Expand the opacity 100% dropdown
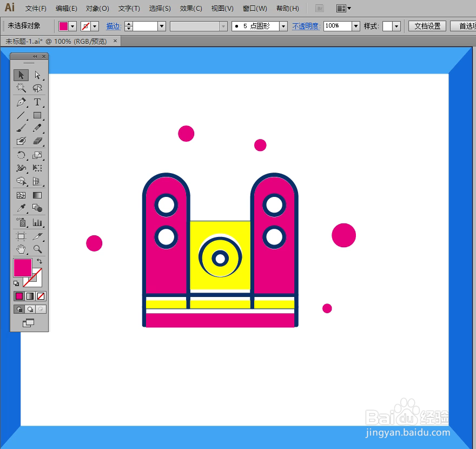Viewport: 476px width, 449px height. tap(356, 27)
